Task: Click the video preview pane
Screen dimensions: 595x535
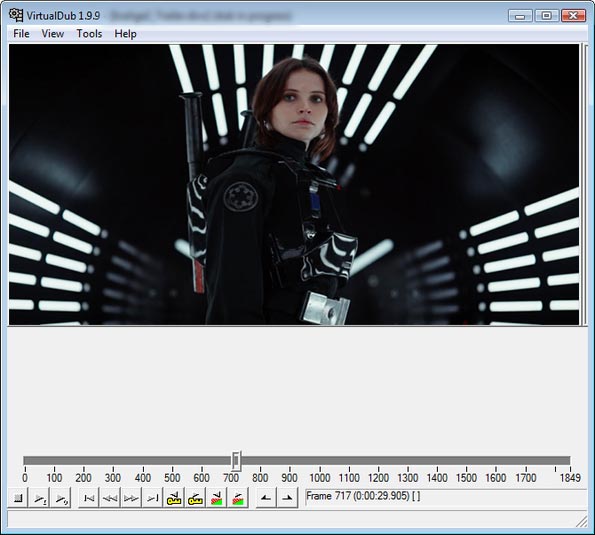Action: 294,184
